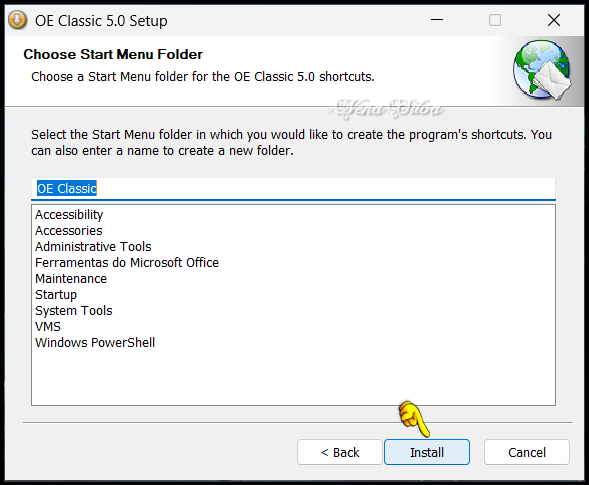
Task: Select the Accessories folder
Action: (x=69, y=231)
